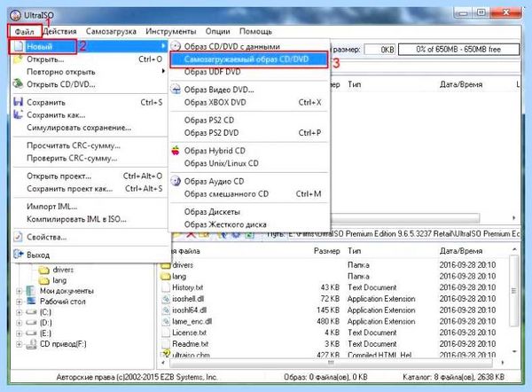Select Образ Unix/Linux CD entry
Image resolution: width=532 pixels, height=392 pixels.
tap(249, 163)
